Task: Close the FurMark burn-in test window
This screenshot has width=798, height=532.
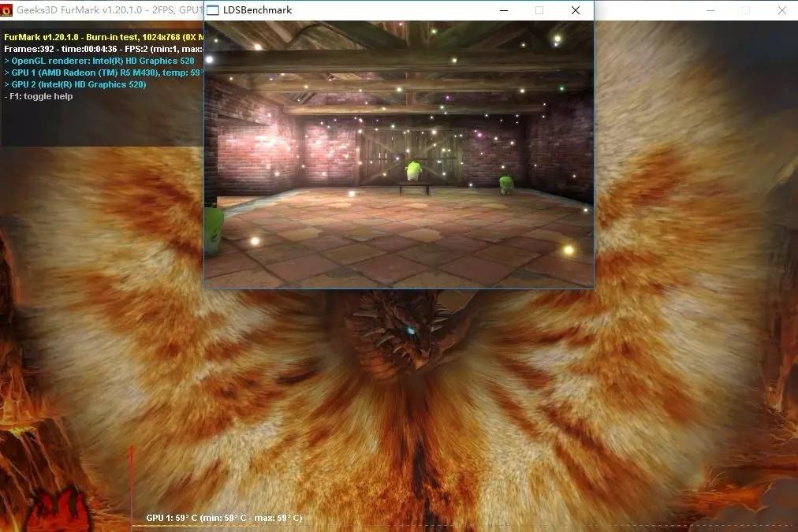Action: click(781, 10)
